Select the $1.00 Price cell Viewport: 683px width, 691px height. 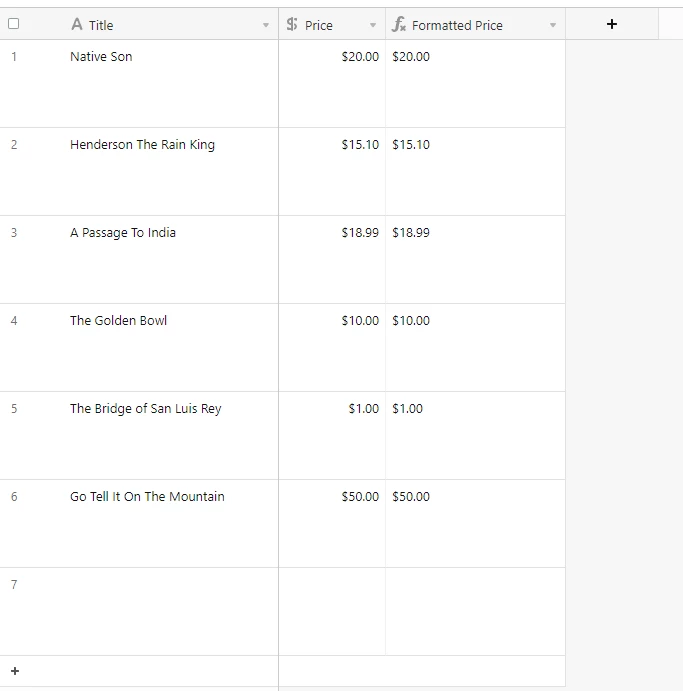[x=332, y=435]
